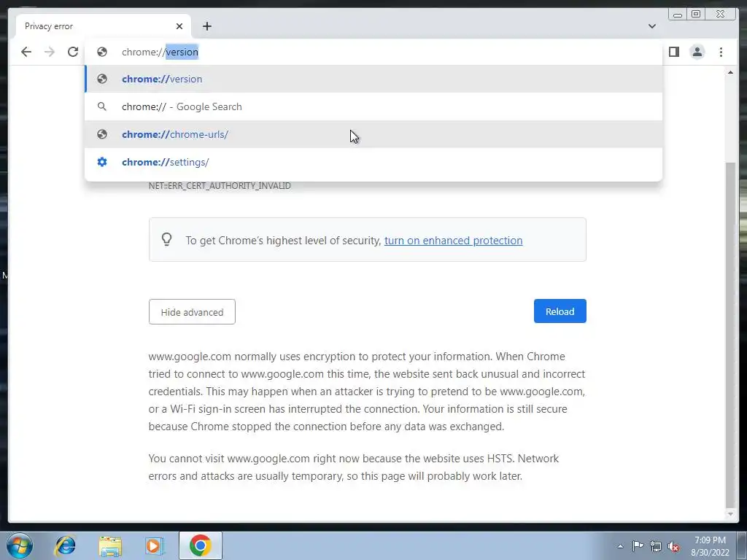Click inside the chrome://version address field
This screenshot has height=560, width=747.
point(373,52)
